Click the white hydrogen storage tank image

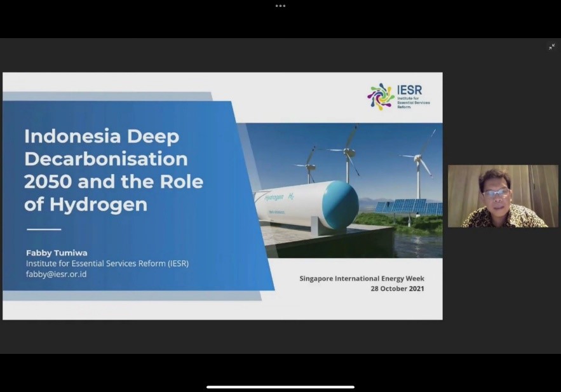[299, 205]
